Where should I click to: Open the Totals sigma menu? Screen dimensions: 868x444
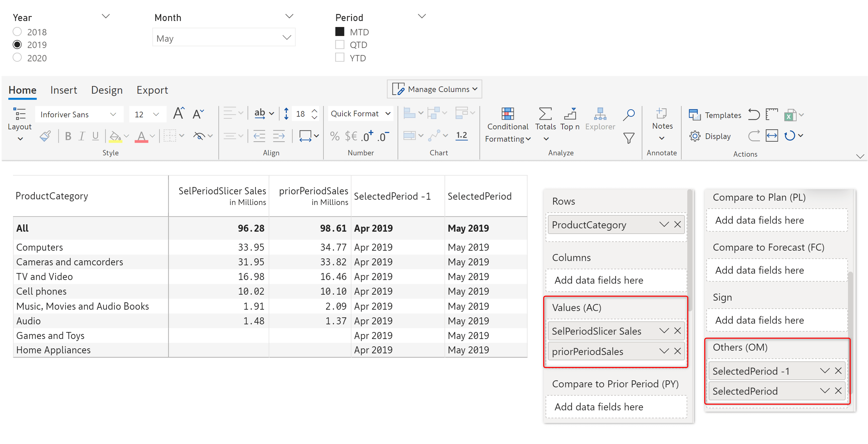[545, 124]
